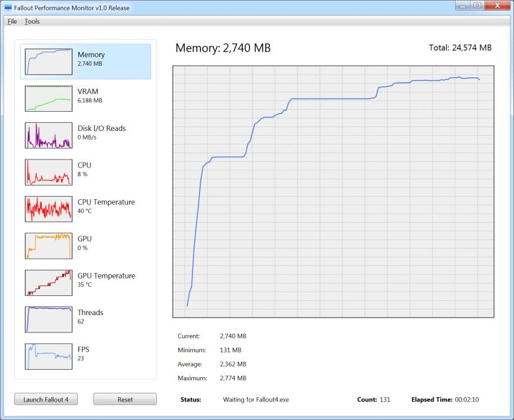Click the CPU '8 %' value

(x=83, y=174)
